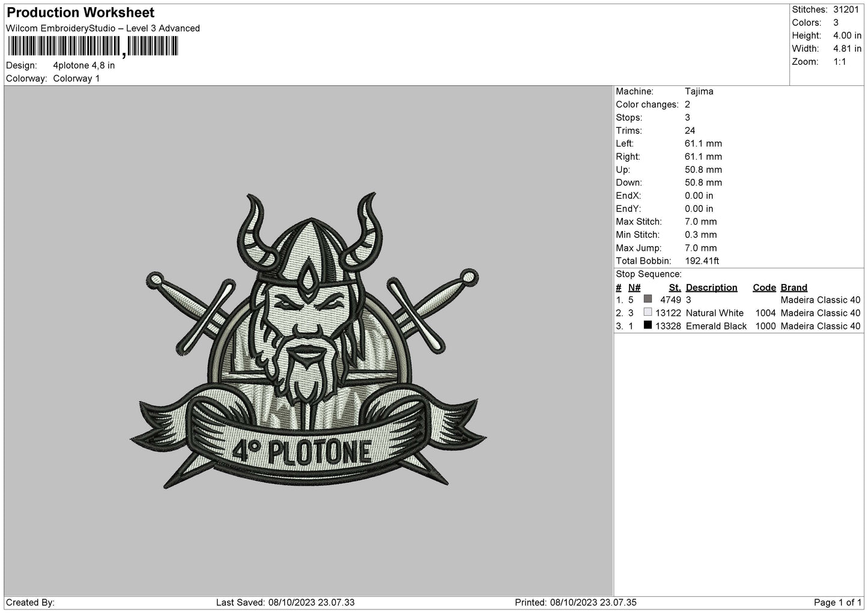Click the Total Bobbin 192.41ft value
This screenshot has width=868, height=613.
click(702, 261)
